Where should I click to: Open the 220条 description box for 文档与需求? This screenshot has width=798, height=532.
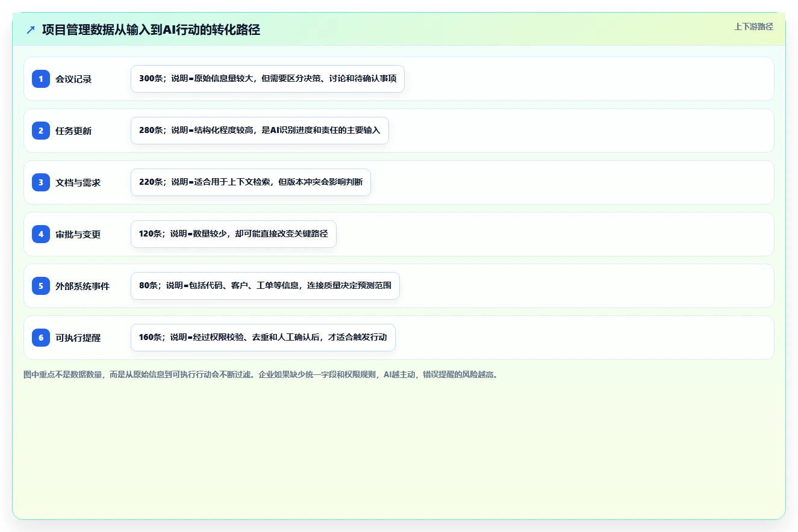tap(251, 182)
